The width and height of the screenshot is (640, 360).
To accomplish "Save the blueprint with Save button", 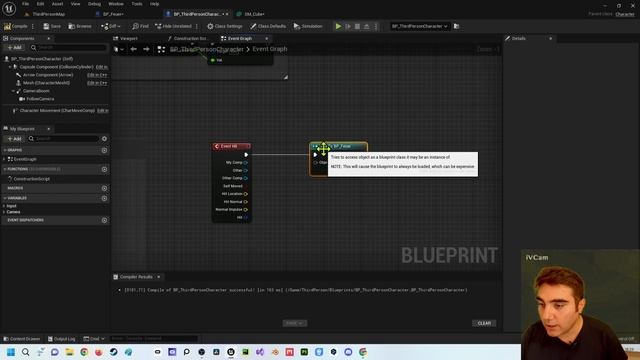I will (x=52, y=26).
